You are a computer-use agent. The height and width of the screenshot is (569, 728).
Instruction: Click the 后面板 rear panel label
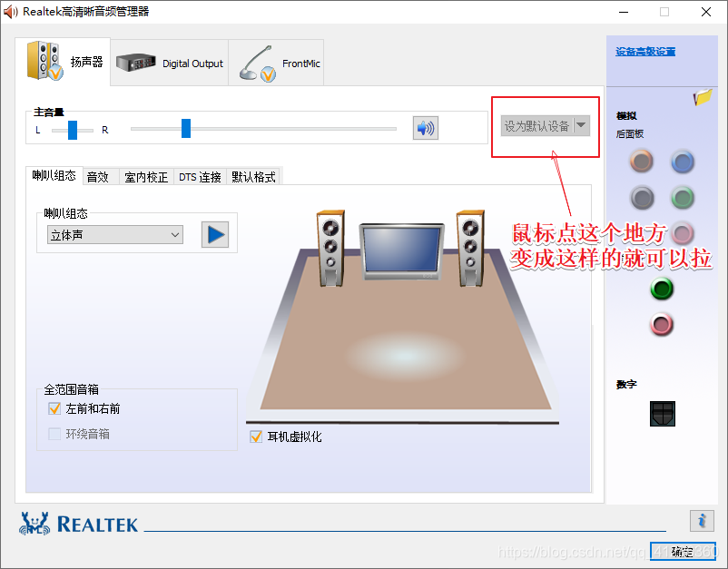pos(630,134)
